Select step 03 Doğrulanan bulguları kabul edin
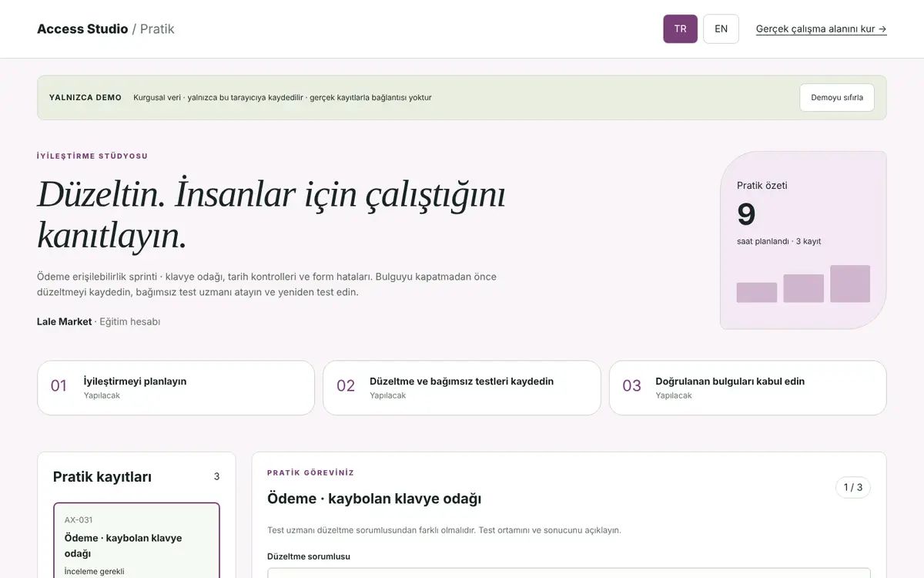Screen dimensions: 924x578 (x=748, y=388)
